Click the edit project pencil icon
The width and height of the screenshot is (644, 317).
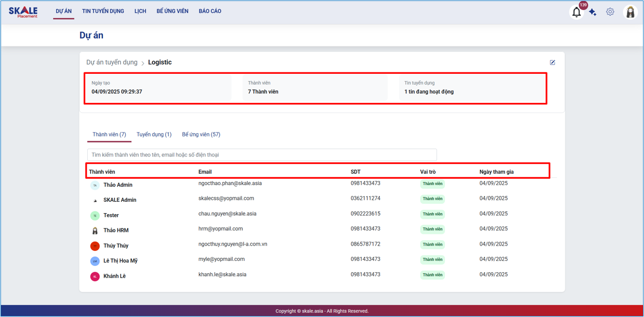pos(552,63)
